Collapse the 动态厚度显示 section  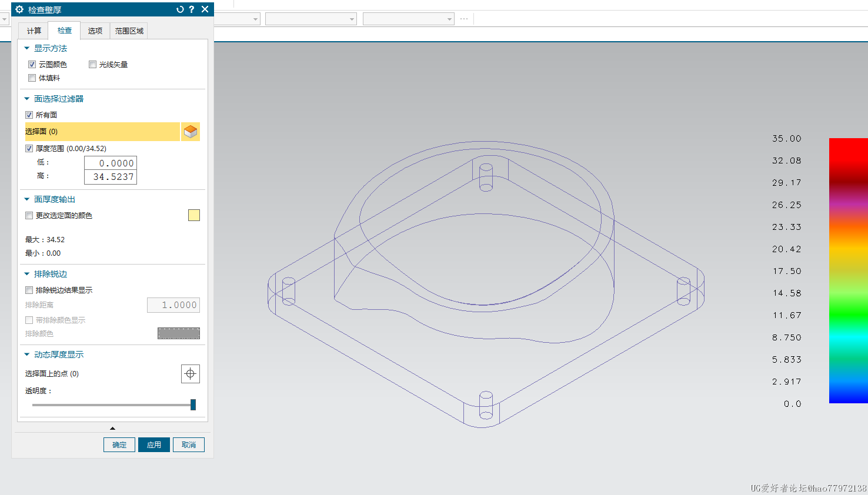point(27,354)
